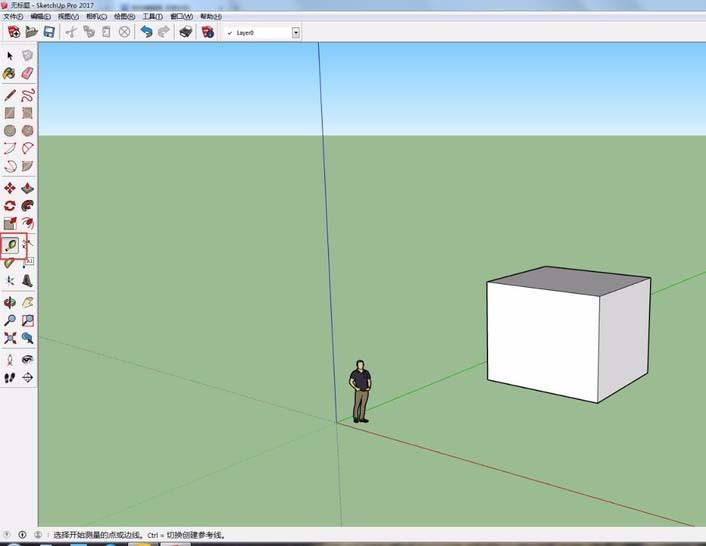This screenshot has height=546, width=706.
Task: Activate the Move tool
Action: 10,188
